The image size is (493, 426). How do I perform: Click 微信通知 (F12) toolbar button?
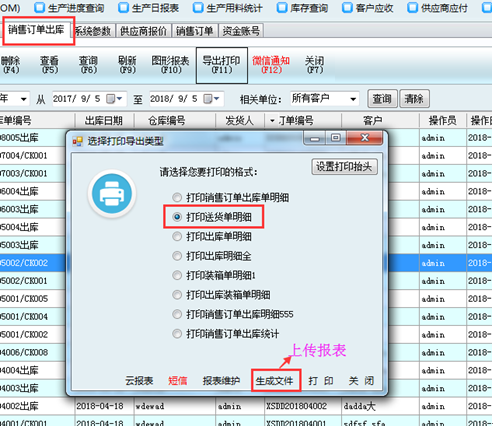(x=271, y=65)
